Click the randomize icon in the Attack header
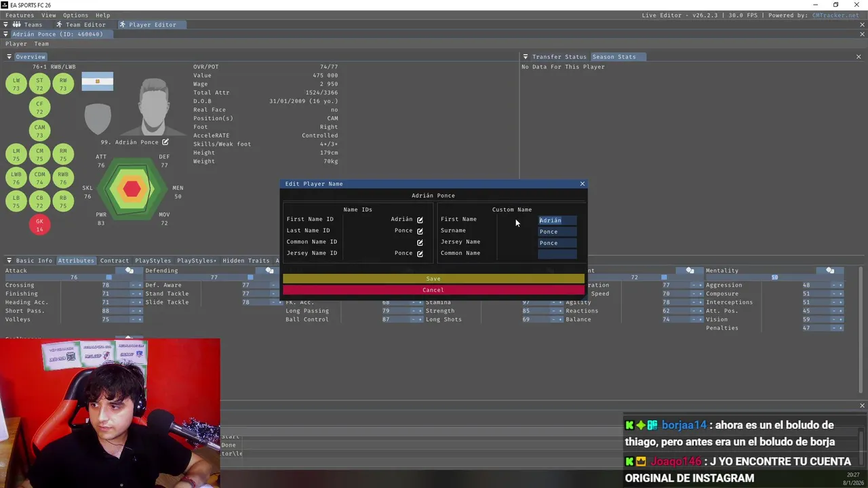Viewport: 868px width, 488px height. (x=130, y=270)
